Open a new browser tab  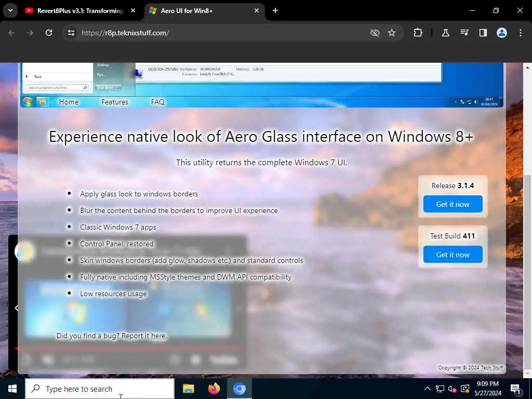275,10
